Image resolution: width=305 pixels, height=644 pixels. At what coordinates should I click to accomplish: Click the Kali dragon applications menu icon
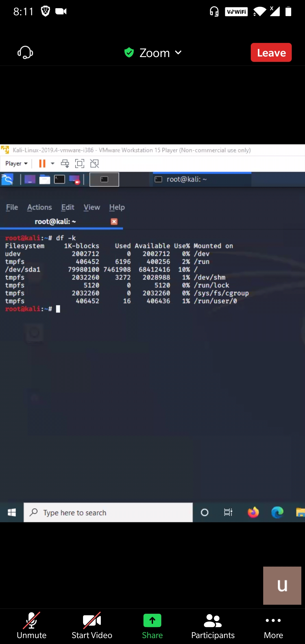coord(7,180)
